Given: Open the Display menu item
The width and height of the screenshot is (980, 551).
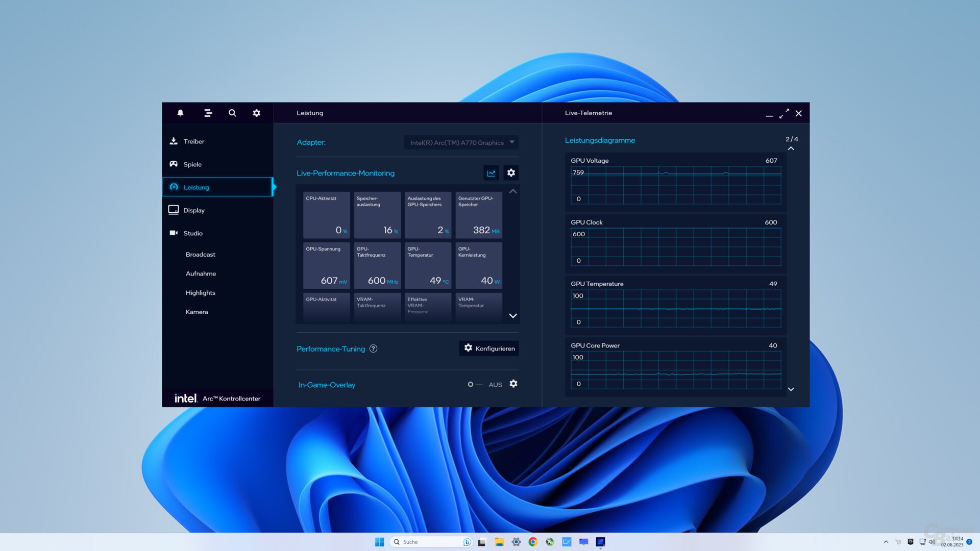Looking at the screenshot, I should coord(193,210).
